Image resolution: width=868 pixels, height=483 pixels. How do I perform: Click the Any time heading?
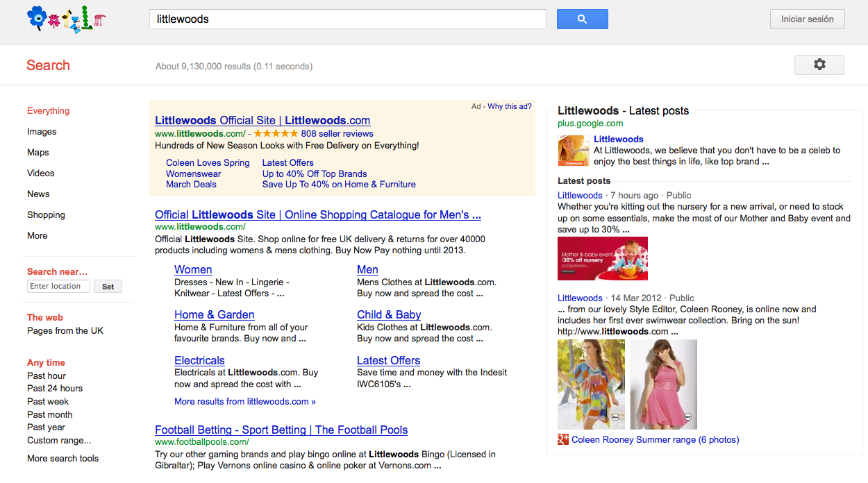(46, 362)
